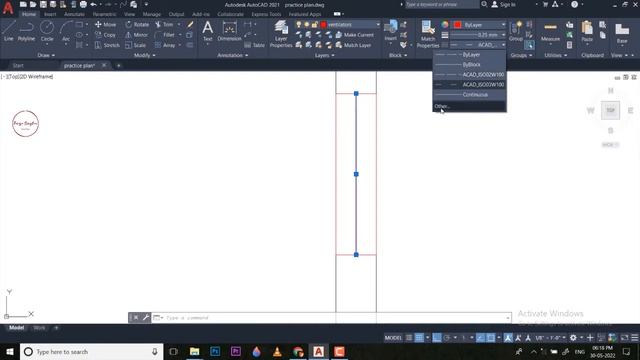Click Make Current layer button
This screenshot has width=640, height=360.
354,35
